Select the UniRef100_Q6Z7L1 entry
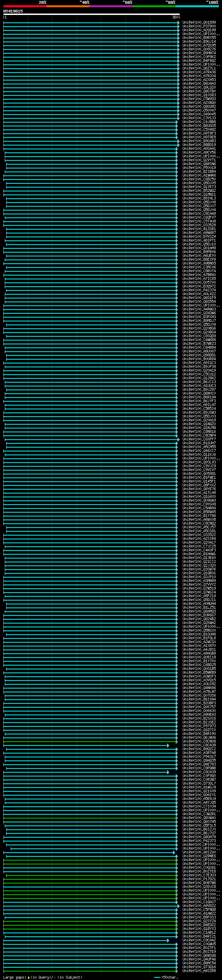The image size is (222, 980). 199,68
